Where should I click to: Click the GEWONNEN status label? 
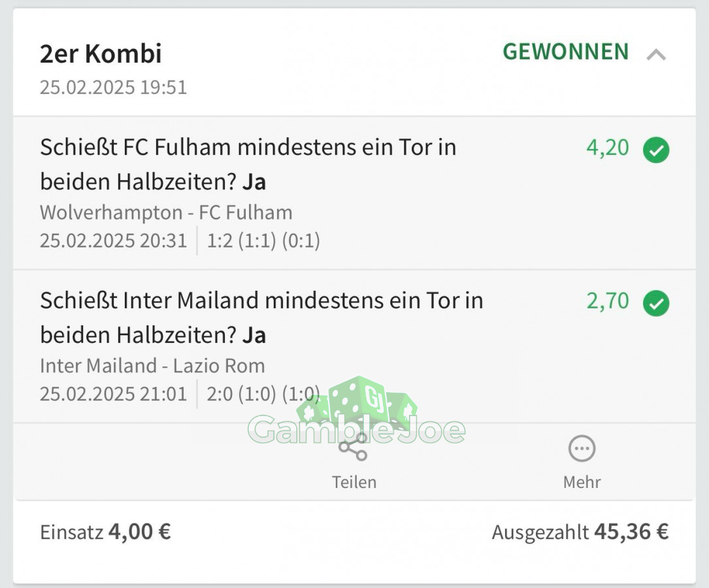[566, 52]
